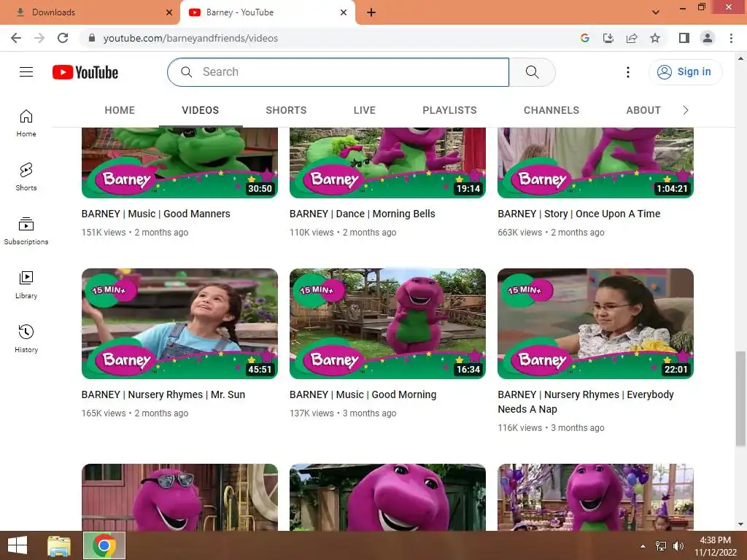Open the SHORTS channel tab
Image resolution: width=747 pixels, height=560 pixels.
[286, 111]
